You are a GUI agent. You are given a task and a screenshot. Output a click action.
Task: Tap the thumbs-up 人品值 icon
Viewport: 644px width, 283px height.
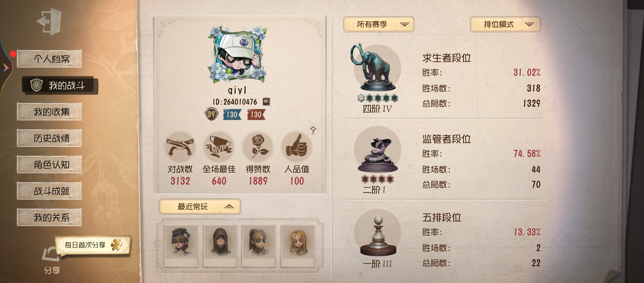[x=297, y=147]
